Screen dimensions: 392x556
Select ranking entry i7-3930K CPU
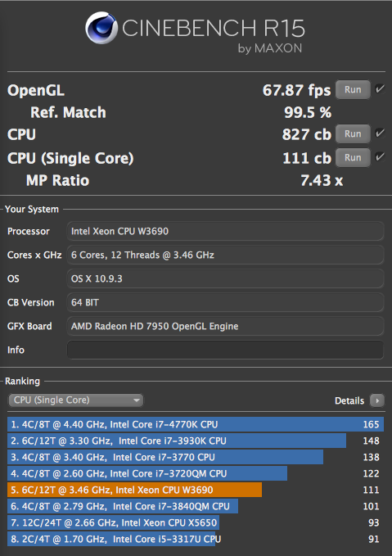196,441
